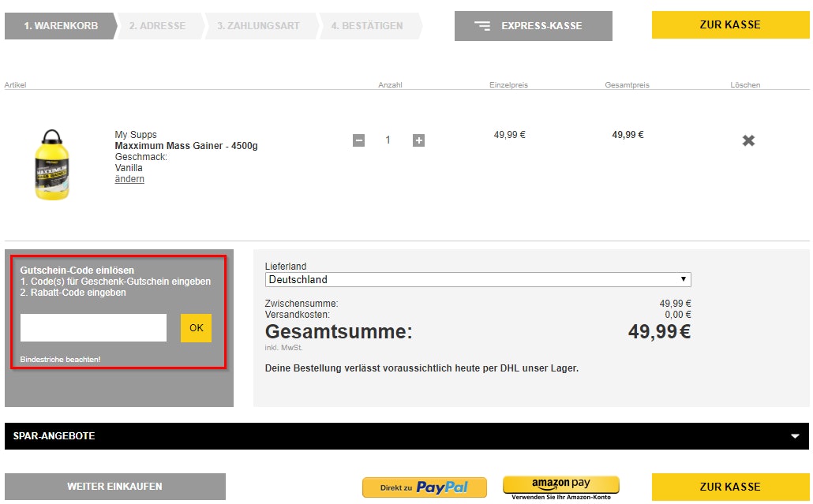Viewport: 813px width, 504px height.
Task: Click the Weiter Einkaufen button
Action: pyautogui.click(x=115, y=487)
